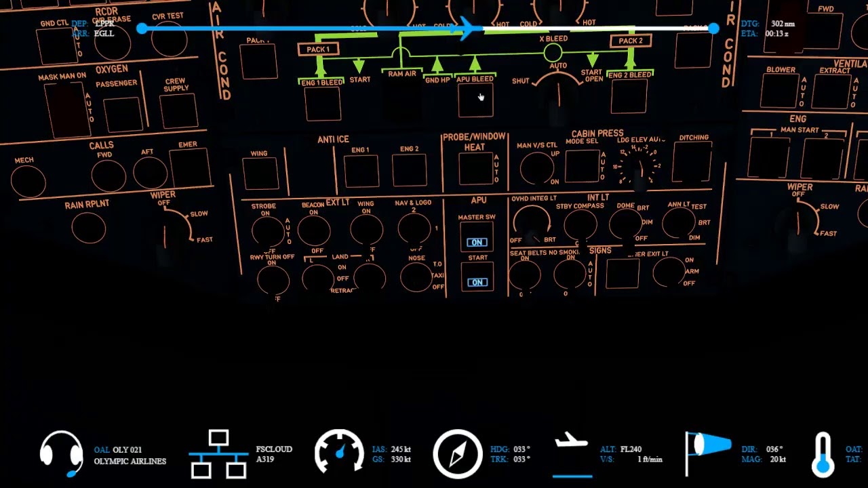This screenshot has width=868, height=488.
Task: Toggle the ENG 2 BLEED pushbutton
Action: point(629,97)
